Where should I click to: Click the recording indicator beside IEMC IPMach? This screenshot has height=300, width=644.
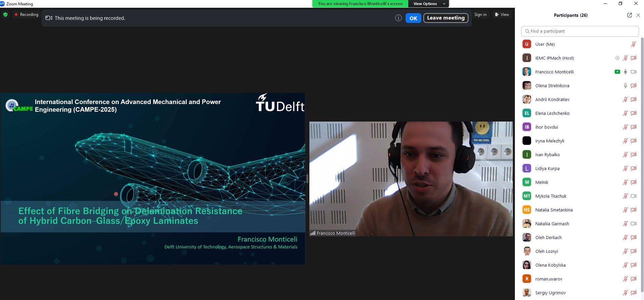click(617, 58)
